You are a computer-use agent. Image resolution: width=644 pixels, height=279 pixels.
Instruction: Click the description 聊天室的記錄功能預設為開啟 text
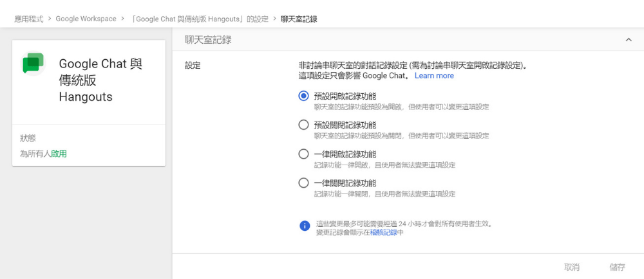tap(402, 107)
